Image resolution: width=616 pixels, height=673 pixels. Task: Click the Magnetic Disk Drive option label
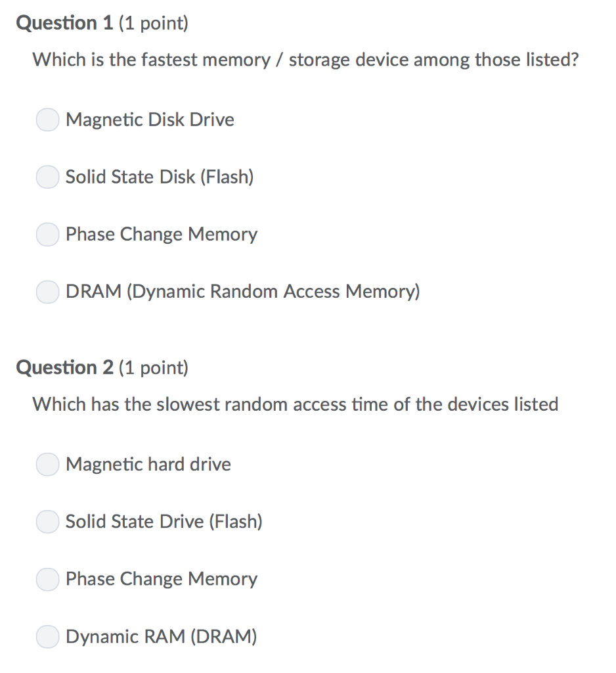click(149, 120)
